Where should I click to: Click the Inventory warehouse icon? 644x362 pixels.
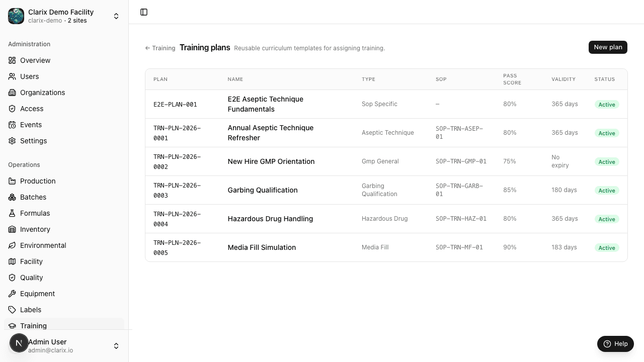pos(12,229)
